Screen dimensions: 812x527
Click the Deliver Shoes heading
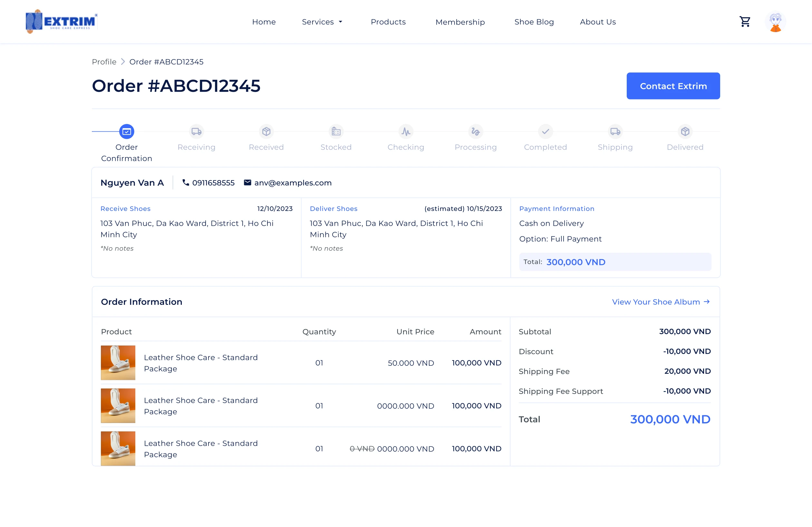point(334,209)
